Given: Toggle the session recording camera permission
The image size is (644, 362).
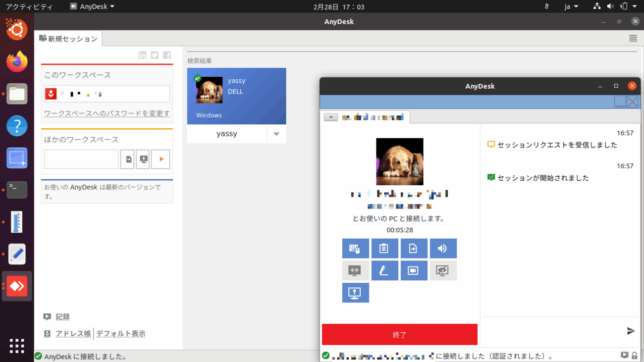Looking at the screenshot, I should 414,271.
